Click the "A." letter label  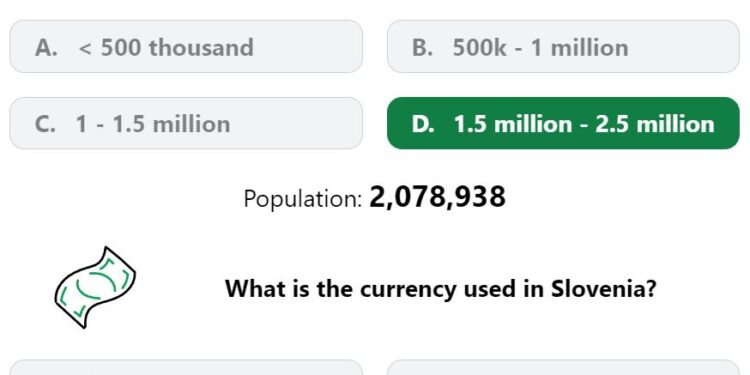click(46, 47)
